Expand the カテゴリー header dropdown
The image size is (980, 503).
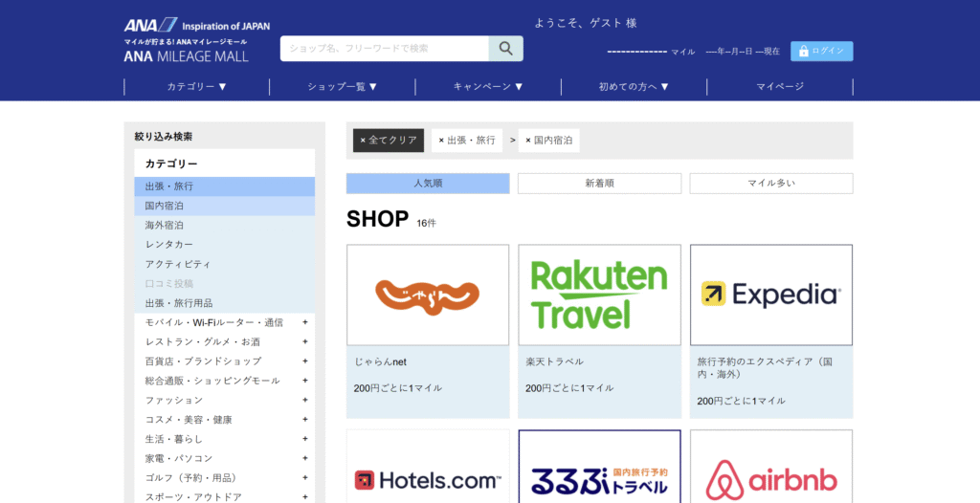coord(196,87)
